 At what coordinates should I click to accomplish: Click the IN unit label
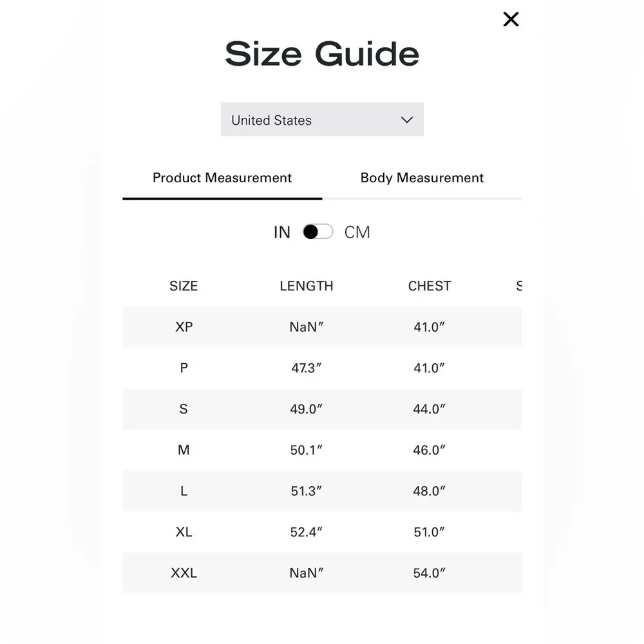coord(282,232)
